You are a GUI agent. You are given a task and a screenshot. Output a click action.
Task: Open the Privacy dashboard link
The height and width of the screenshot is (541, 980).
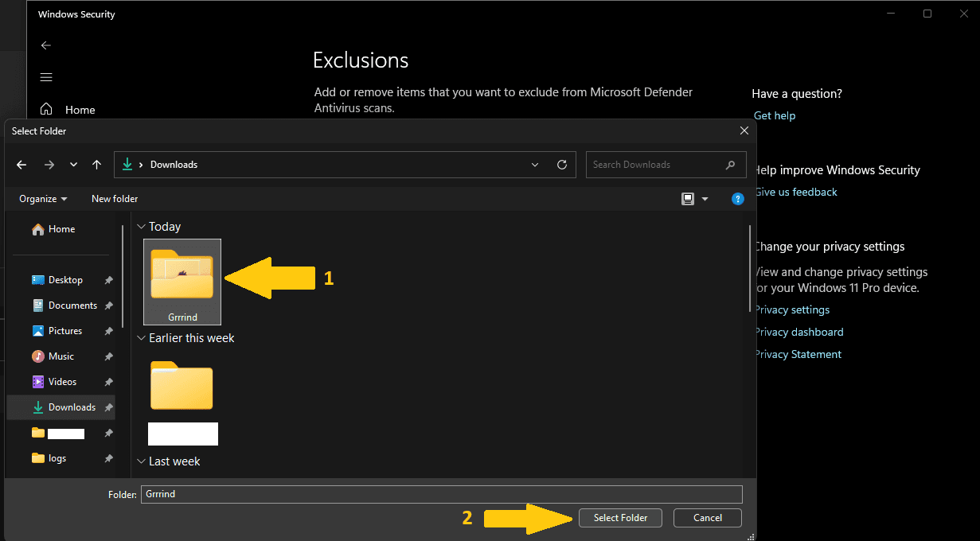[798, 332]
